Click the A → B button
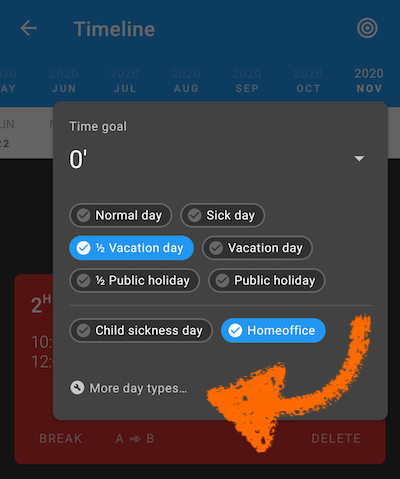This screenshot has height=479, width=400. point(135,439)
